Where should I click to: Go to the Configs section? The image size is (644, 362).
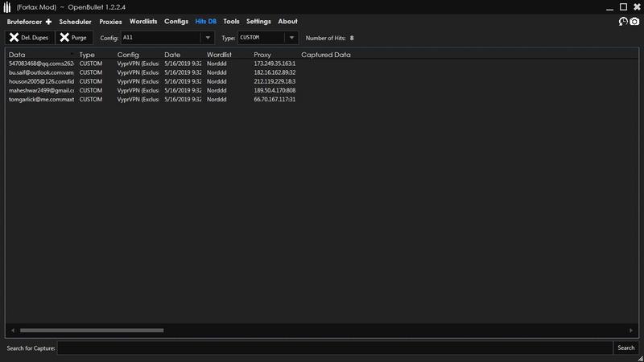click(x=176, y=22)
